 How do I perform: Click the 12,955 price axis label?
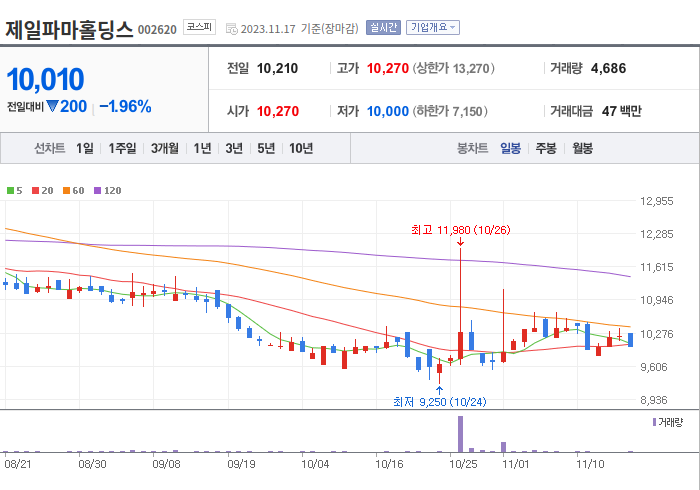[657, 201]
